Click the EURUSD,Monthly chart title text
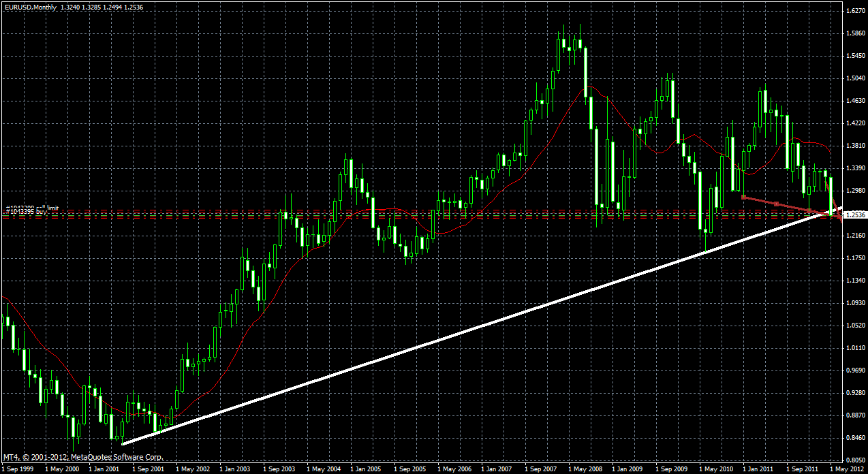868x474 pixels. pos(30,6)
